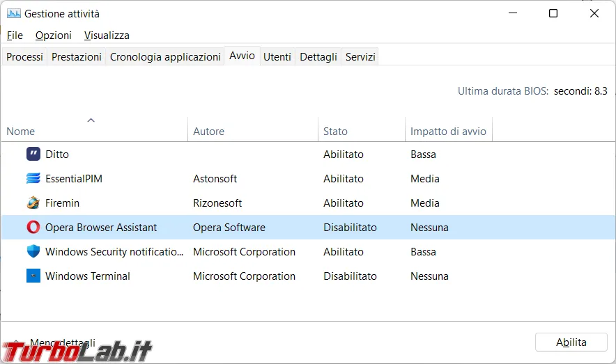
Task: Click the red Opera Browser Assistant icon
Action: point(33,227)
